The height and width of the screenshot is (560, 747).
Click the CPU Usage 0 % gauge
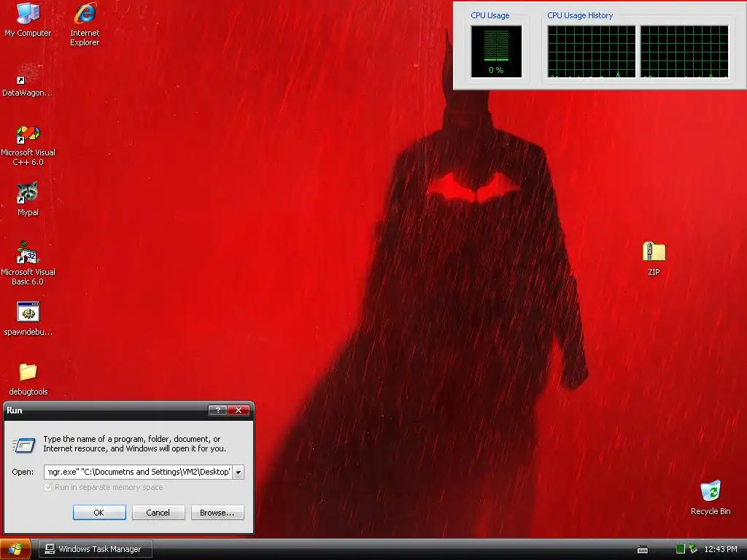[x=496, y=52]
